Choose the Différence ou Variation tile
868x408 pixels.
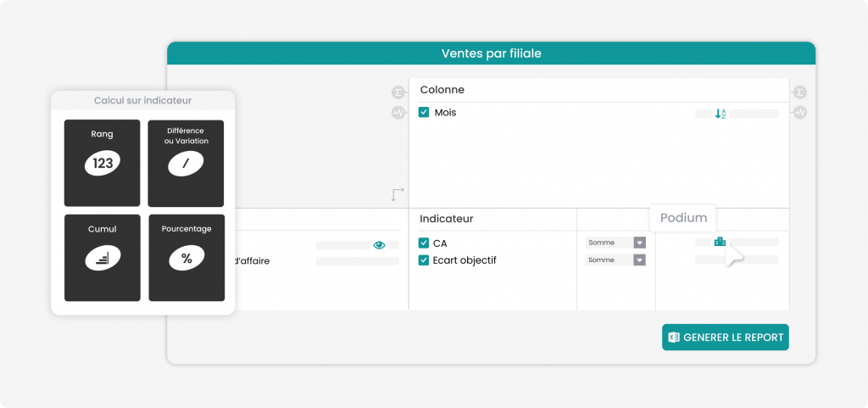(x=186, y=164)
